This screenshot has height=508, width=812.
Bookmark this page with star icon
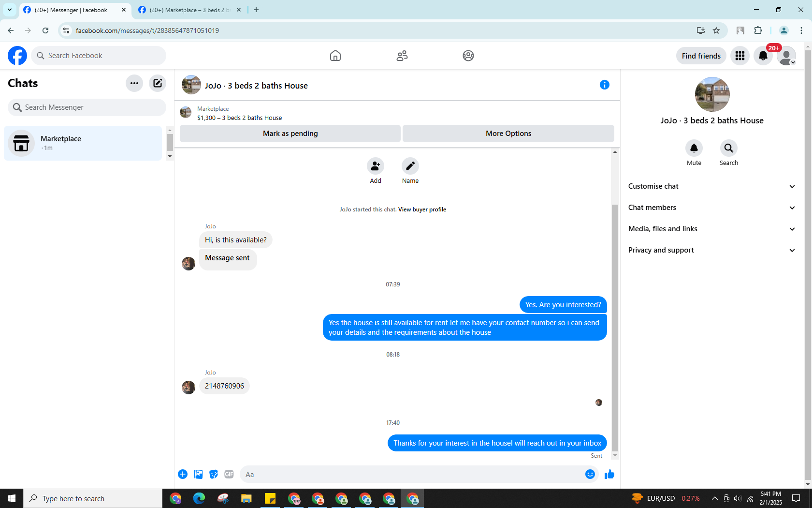pyautogui.click(x=716, y=30)
